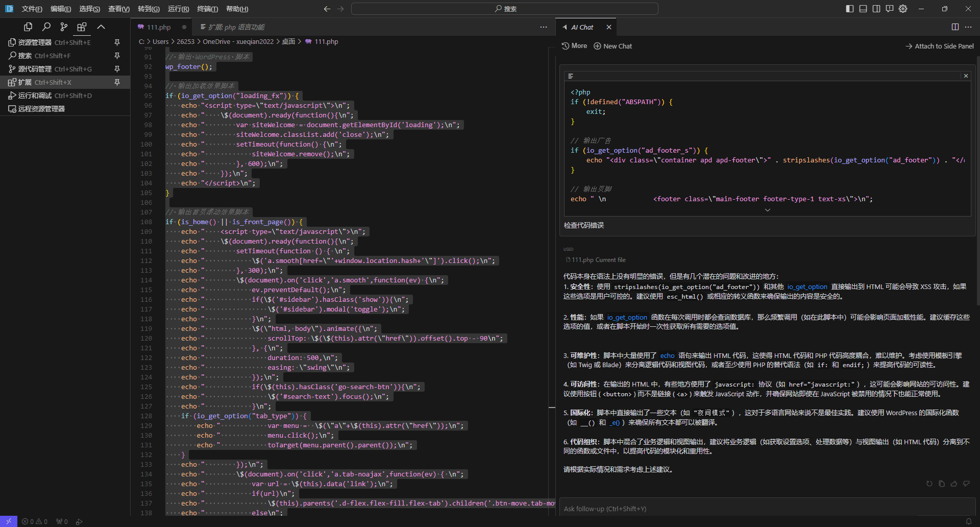
Task: Click unsaved dot on 111.php tab
Action: pyautogui.click(x=184, y=27)
